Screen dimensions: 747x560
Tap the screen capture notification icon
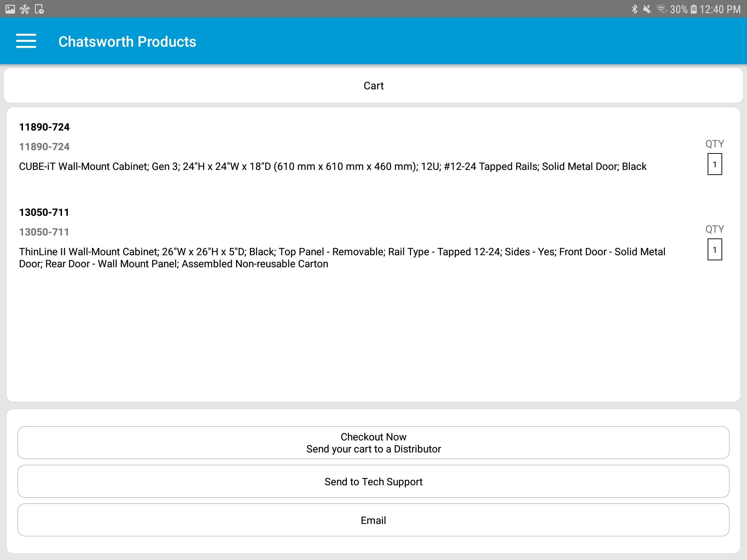click(x=39, y=9)
